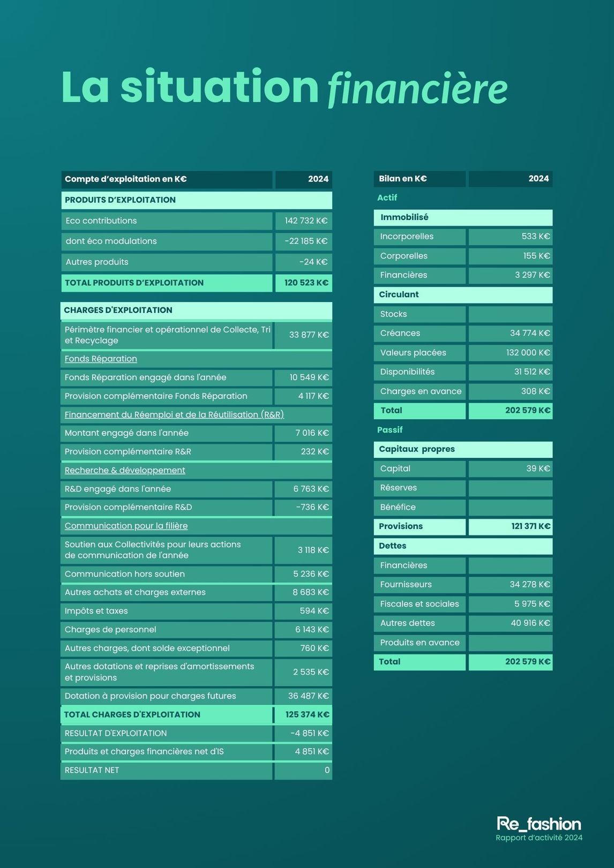Select the Rapport d'activité 2024 footer text
The width and height of the screenshot is (614, 868).
539,838
